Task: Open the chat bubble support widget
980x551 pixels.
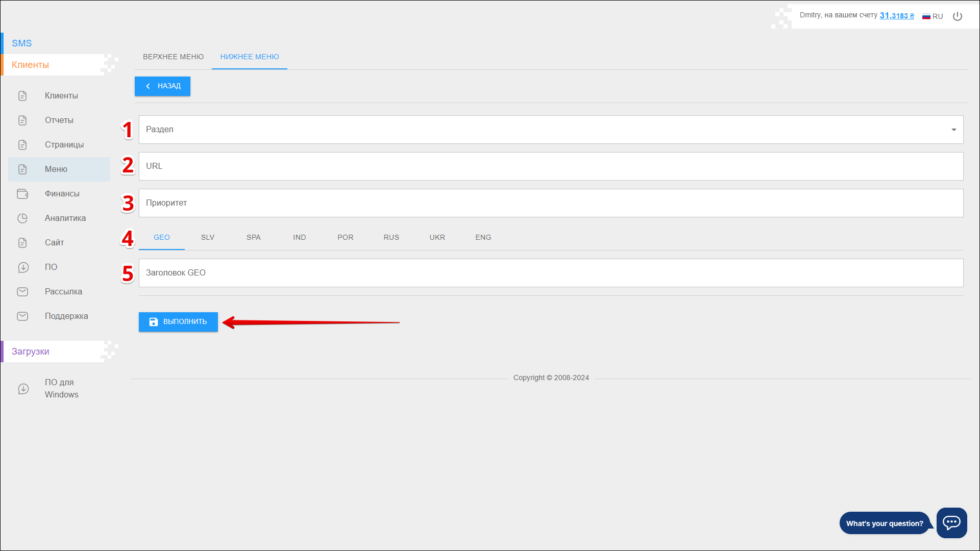Action: pos(951,522)
